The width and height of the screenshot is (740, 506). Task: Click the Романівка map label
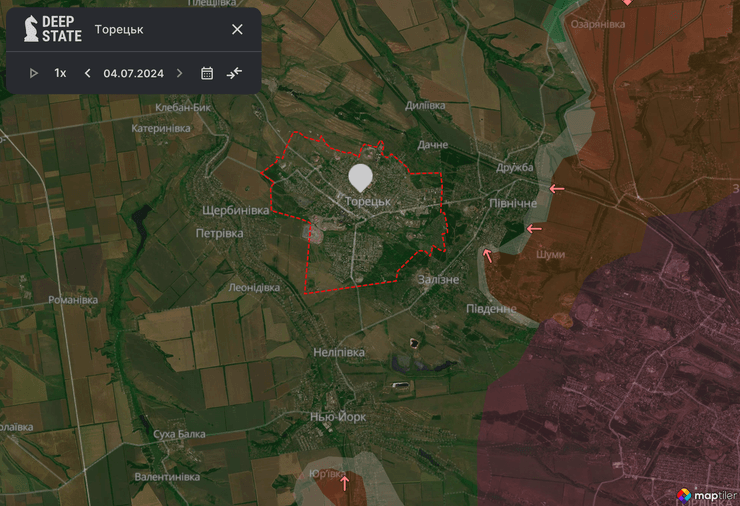pos(73,300)
